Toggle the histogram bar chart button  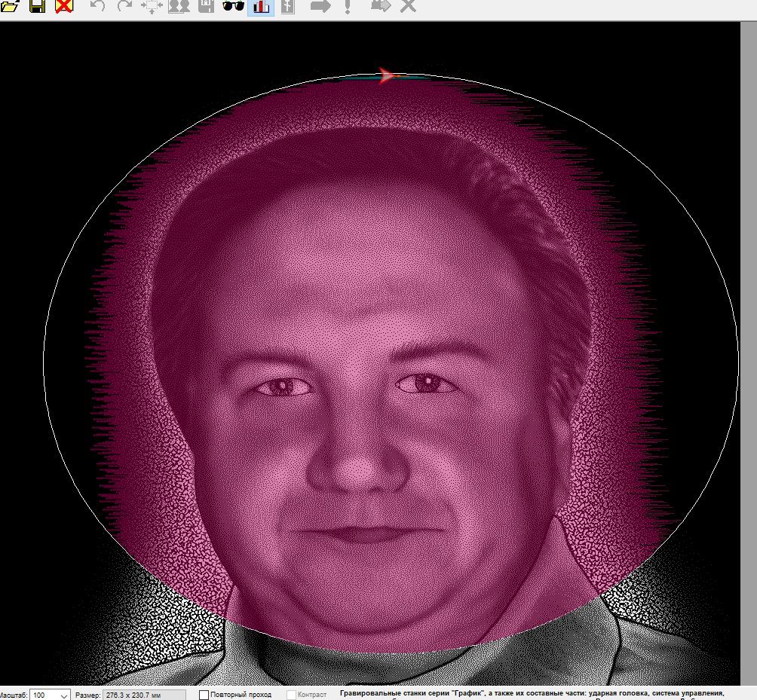(261, 6)
